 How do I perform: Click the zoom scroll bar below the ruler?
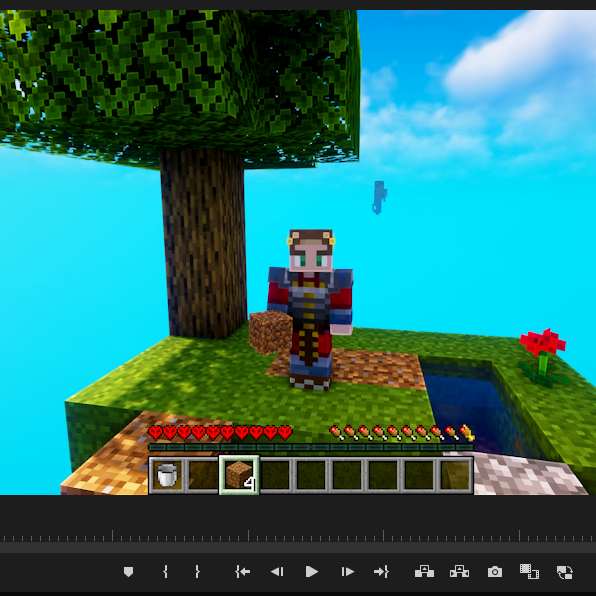click(298, 548)
